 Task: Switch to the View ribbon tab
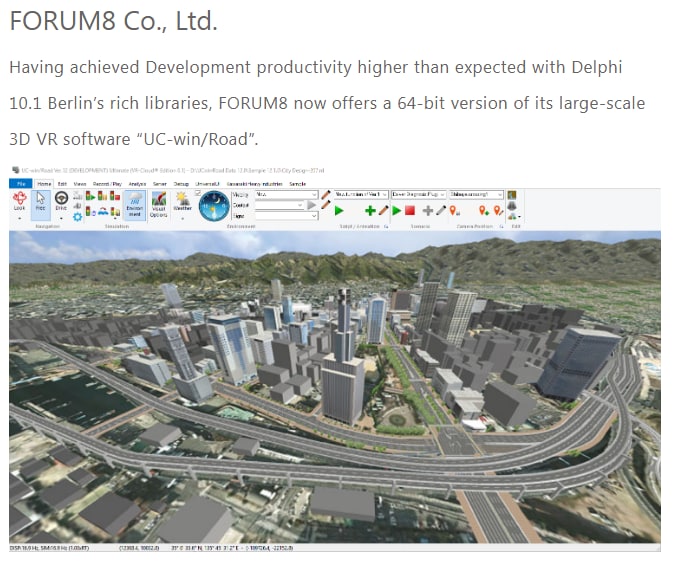click(80, 184)
